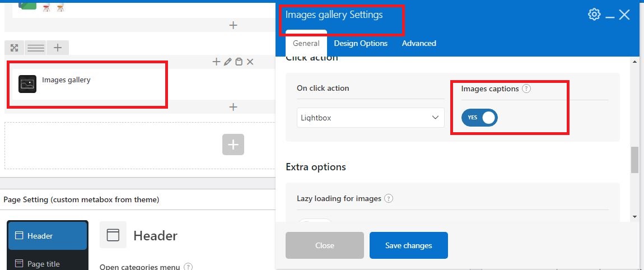Viewport: 644px width, 270px height.
Task: Select the General tab
Action: pos(306,43)
